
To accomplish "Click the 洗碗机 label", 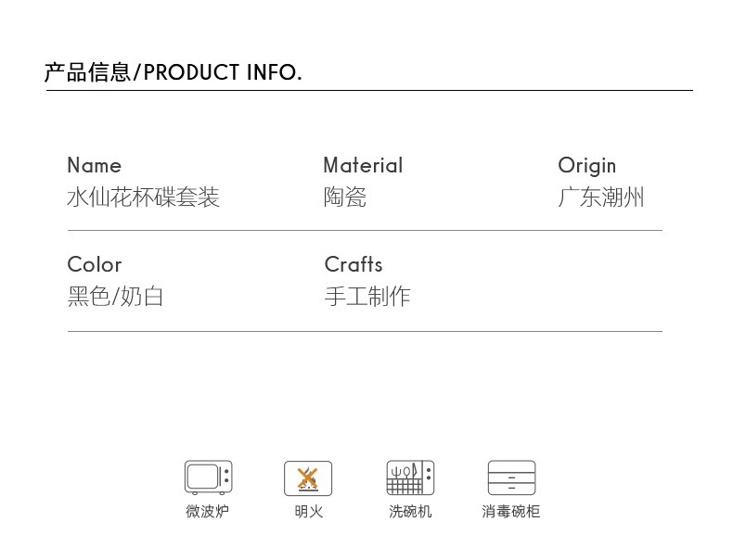I will point(410,511).
